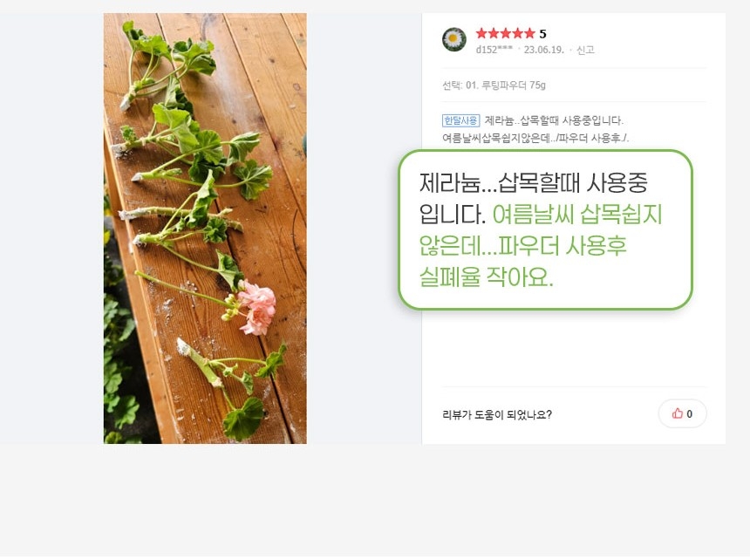Select the fifth red rating star
The width and height of the screenshot is (750, 560).
(529, 33)
